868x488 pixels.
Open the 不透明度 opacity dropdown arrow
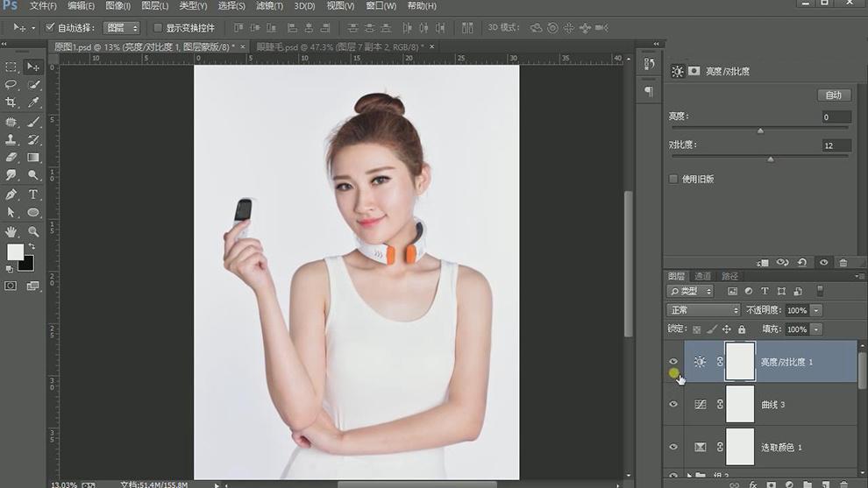(x=816, y=310)
